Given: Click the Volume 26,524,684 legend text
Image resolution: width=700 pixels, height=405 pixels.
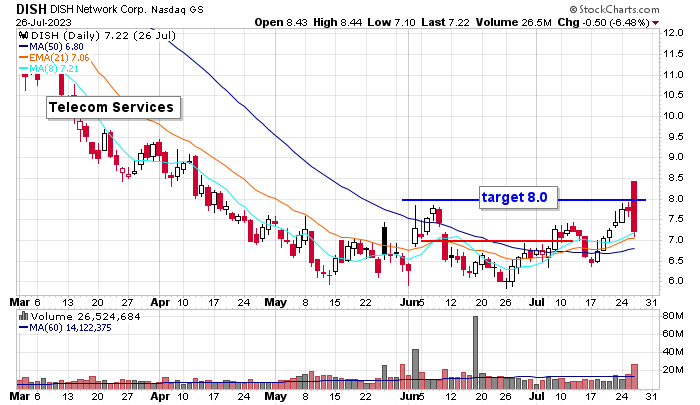Looking at the screenshot, I should click(85, 317).
